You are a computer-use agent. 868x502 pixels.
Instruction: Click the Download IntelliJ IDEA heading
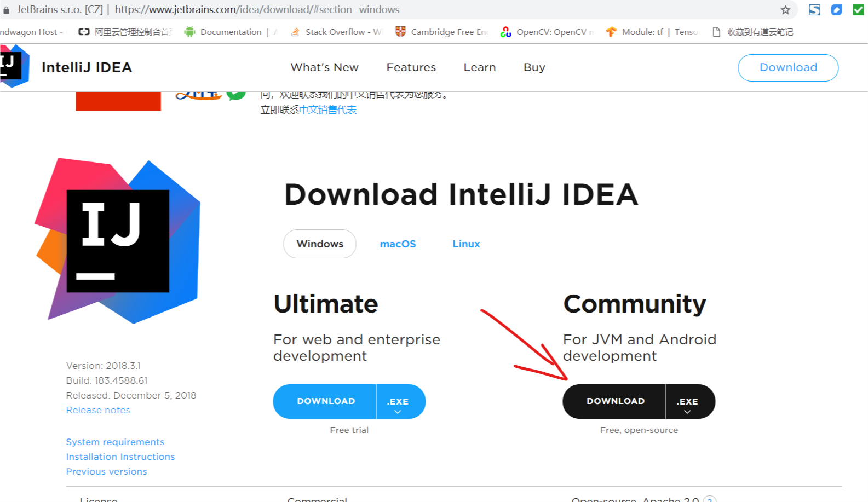[461, 194]
